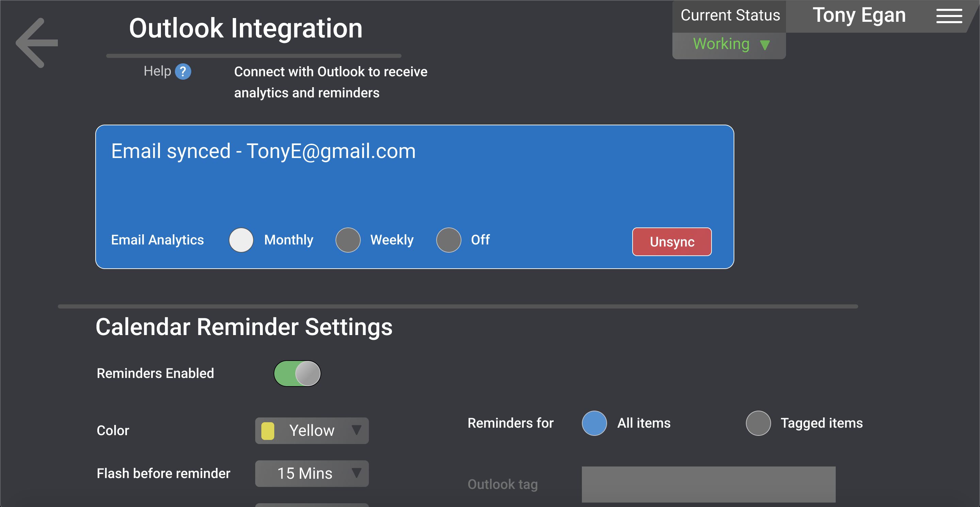Toggle the Reminders Enabled switch

pyautogui.click(x=297, y=374)
